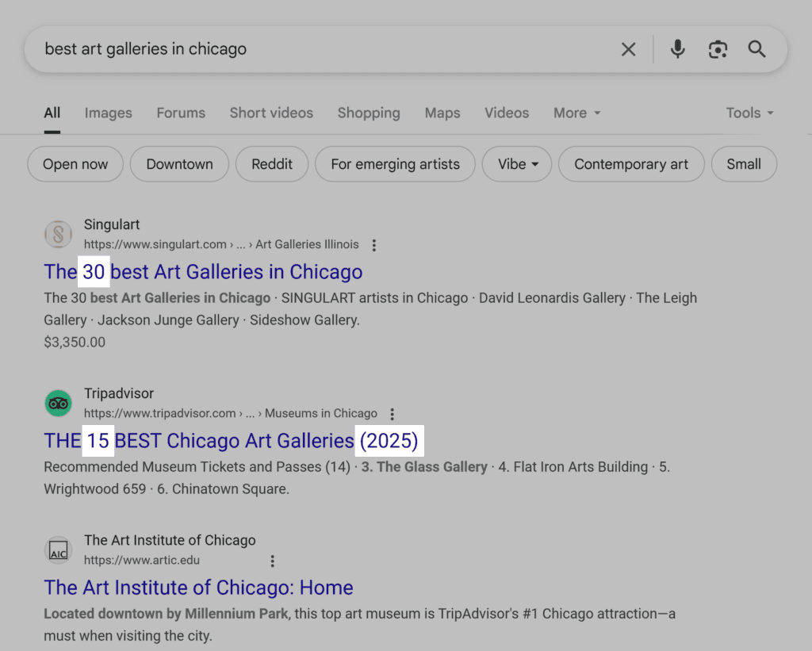
Task: Open the Vibe dropdown filter
Action: click(516, 164)
